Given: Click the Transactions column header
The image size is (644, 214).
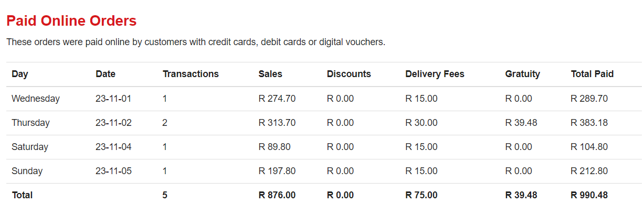Looking at the screenshot, I should click(x=191, y=74).
